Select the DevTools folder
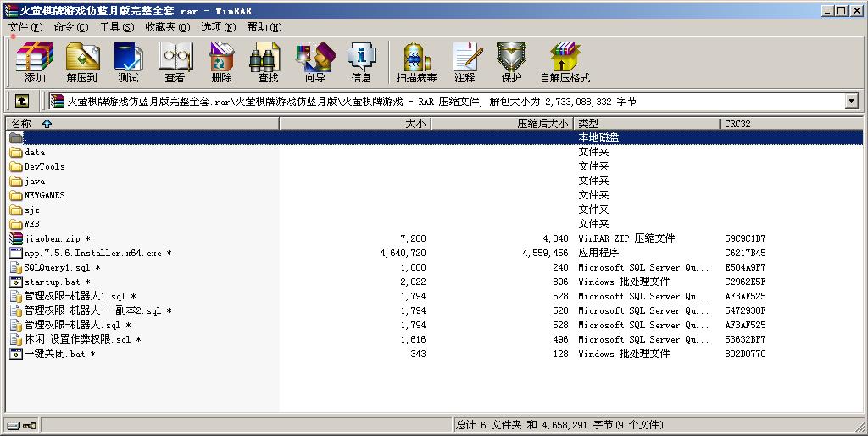 (x=44, y=167)
